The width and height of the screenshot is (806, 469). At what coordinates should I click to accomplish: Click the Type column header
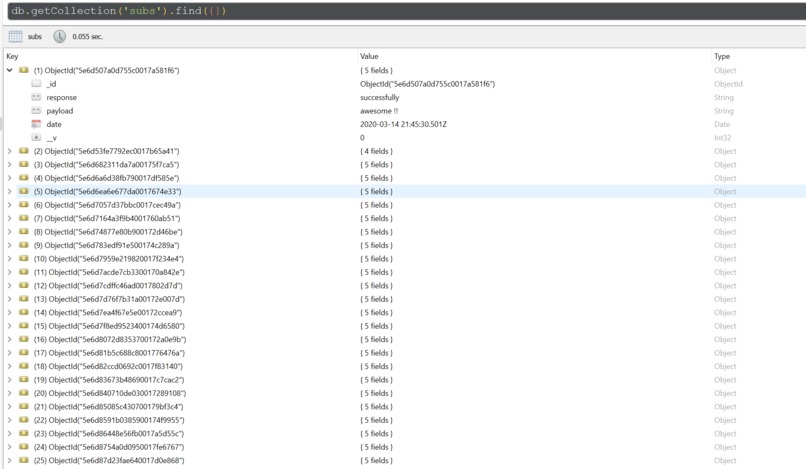point(722,56)
